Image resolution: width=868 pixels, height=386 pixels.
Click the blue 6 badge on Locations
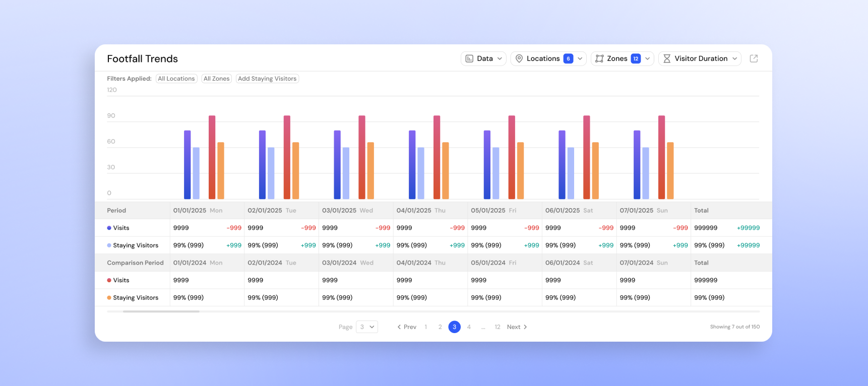tap(568, 58)
